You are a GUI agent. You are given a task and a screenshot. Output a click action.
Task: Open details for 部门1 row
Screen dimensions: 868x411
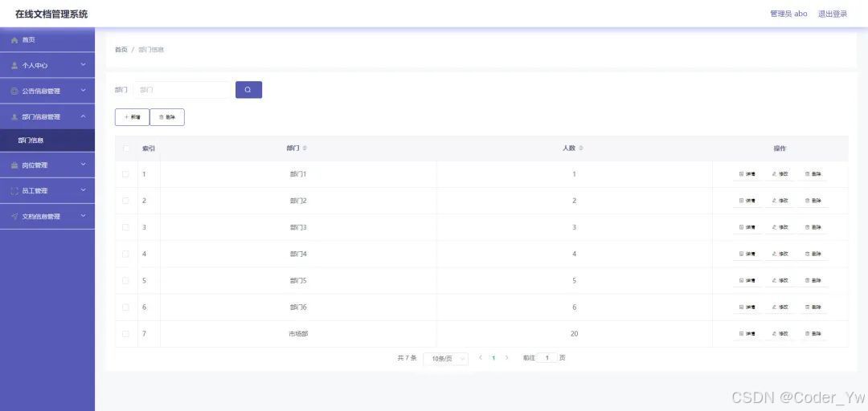tap(747, 174)
